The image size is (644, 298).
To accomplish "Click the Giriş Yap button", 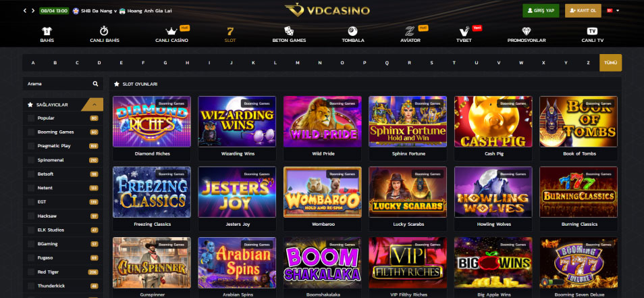I will point(541,11).
